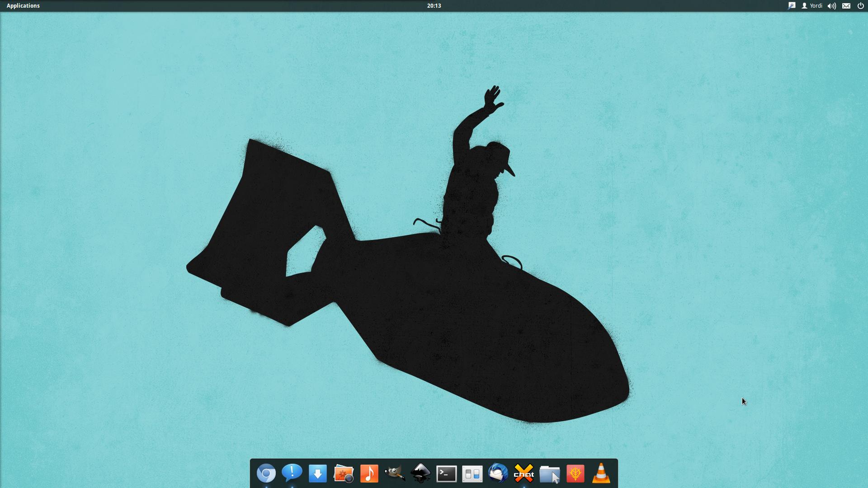
Task: Open the screenshot tool tray icon
Action: (x=792, y=6)
